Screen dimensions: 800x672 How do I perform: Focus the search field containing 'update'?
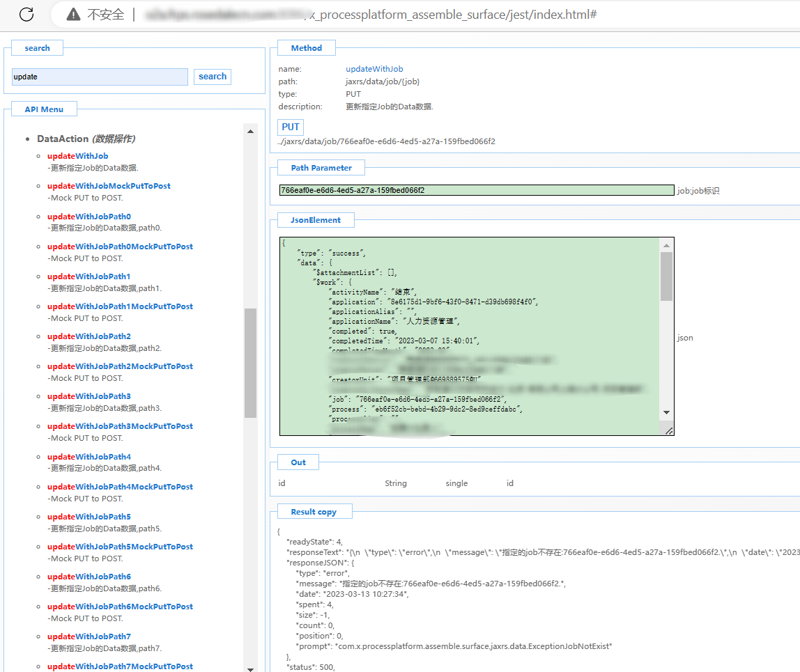100,77
